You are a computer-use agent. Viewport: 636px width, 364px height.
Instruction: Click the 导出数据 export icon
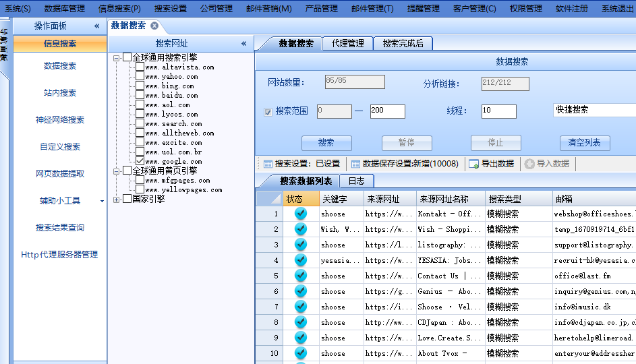point(473,164)
